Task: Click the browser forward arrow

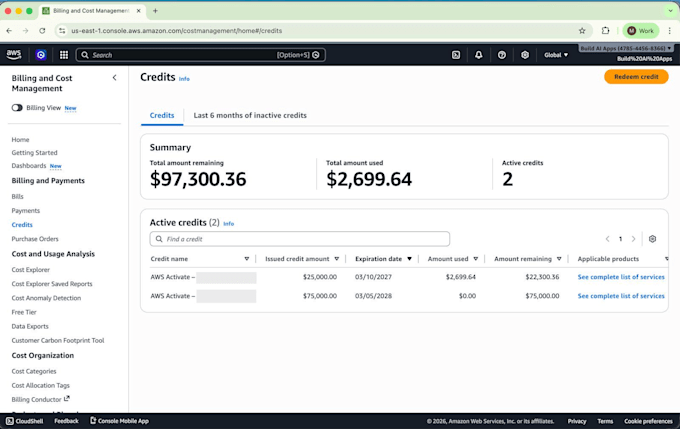Action: [26, 31]
